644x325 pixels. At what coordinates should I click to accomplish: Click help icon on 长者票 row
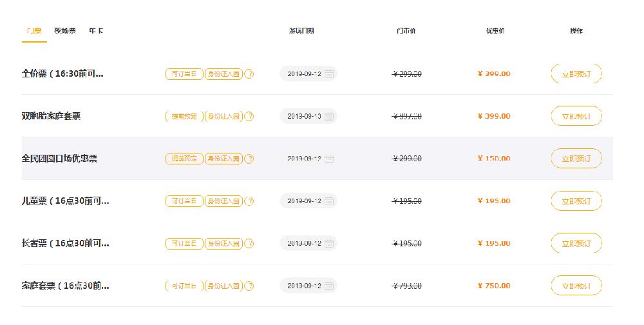[249, 244]
